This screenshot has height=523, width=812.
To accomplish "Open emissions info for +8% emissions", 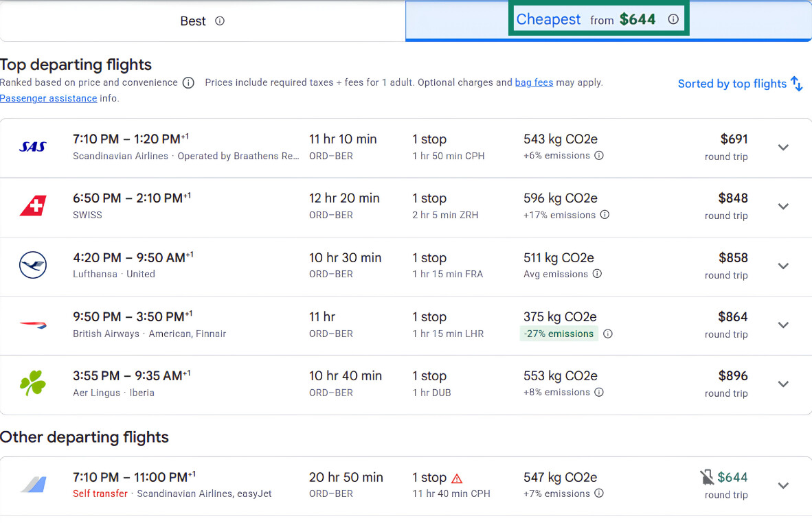I will coord(599,392).
